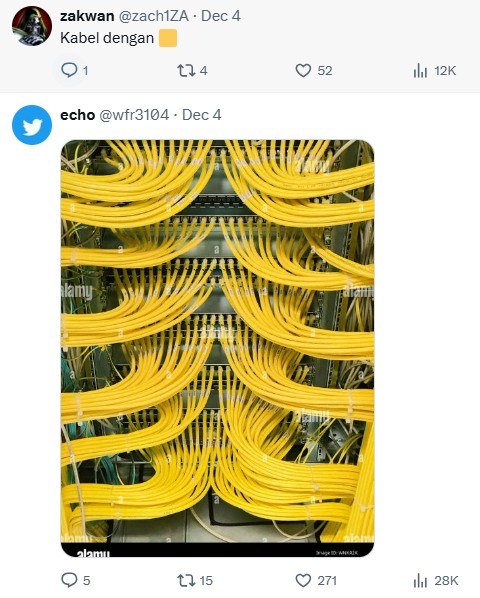480x598 pixels.
Task: Open Dec 4 timestamp on zakwan's tweet
Action: 221,16
